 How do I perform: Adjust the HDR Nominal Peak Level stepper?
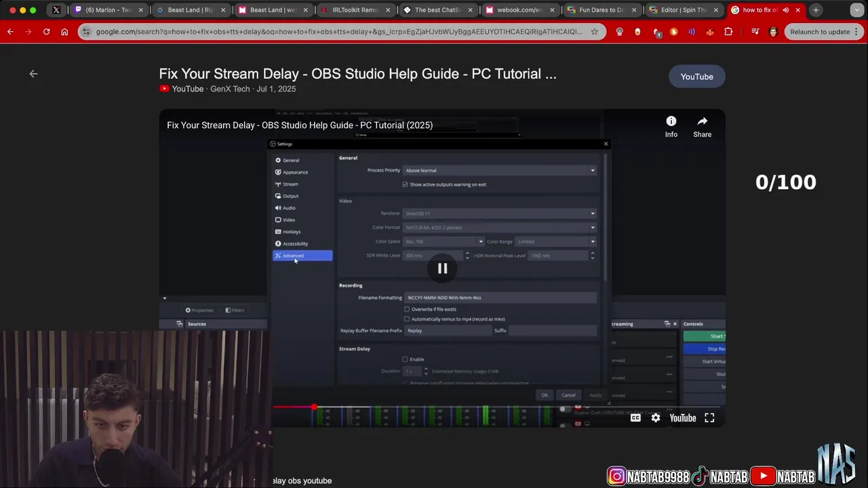pyautogui.click(x=593, y=256)
